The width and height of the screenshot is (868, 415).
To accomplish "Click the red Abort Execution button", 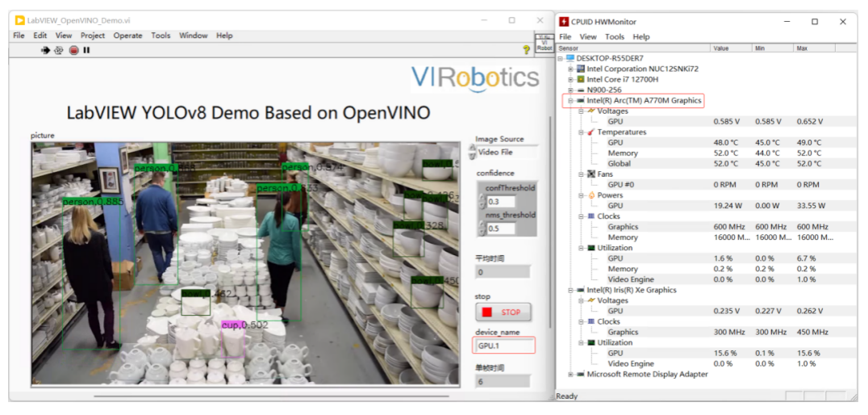I will 73,50.
